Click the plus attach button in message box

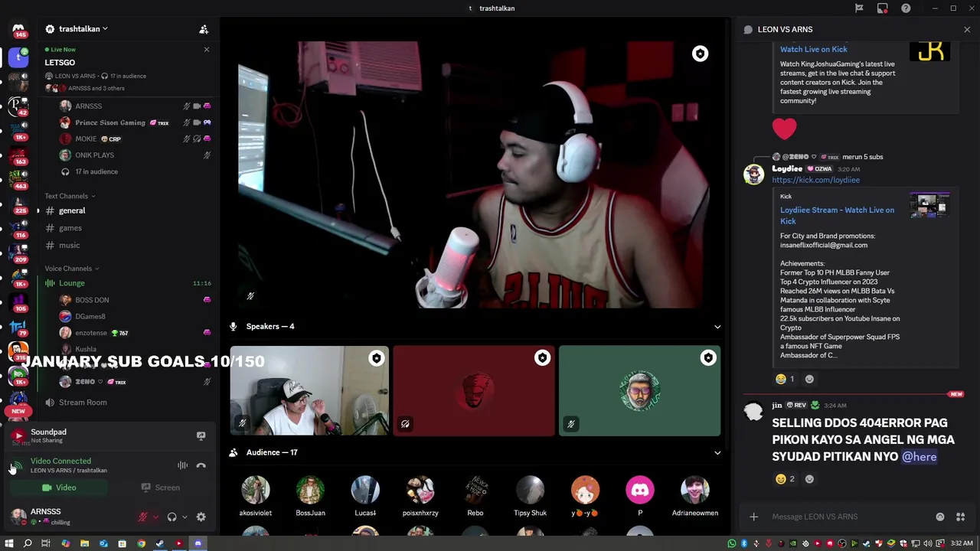tap(753, 517)
